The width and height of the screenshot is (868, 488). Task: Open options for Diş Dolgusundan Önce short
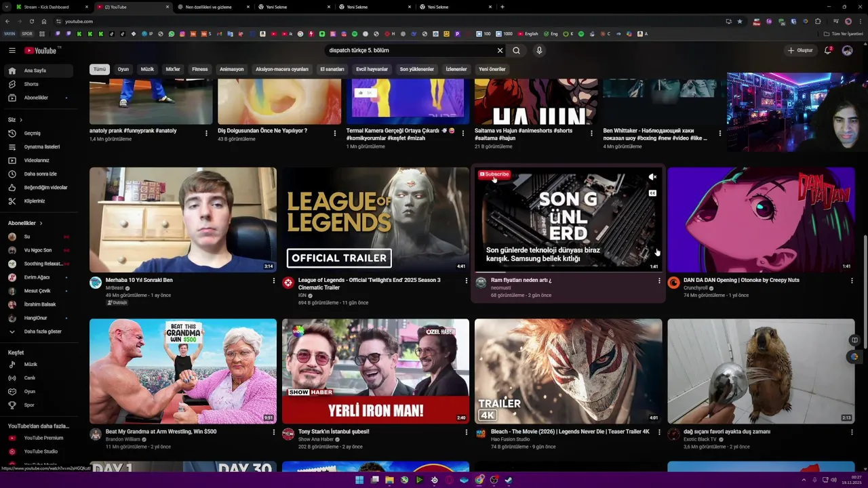click(x=334, y=134)
